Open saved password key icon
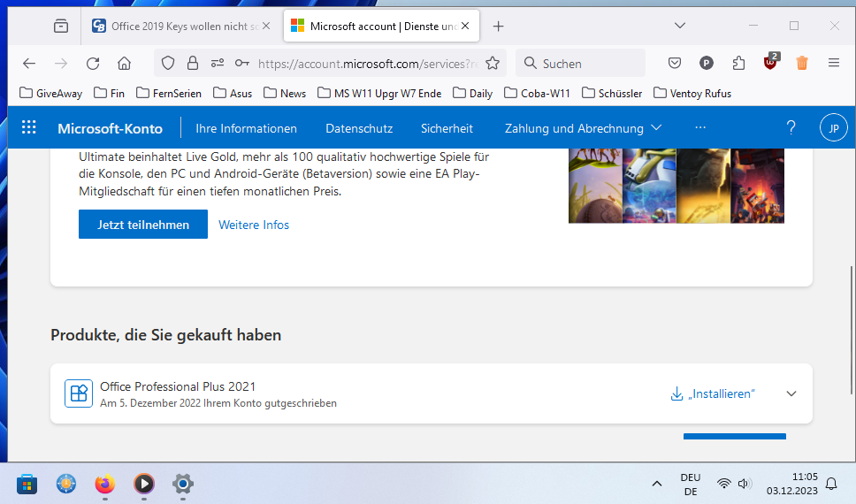 [241, 64]
